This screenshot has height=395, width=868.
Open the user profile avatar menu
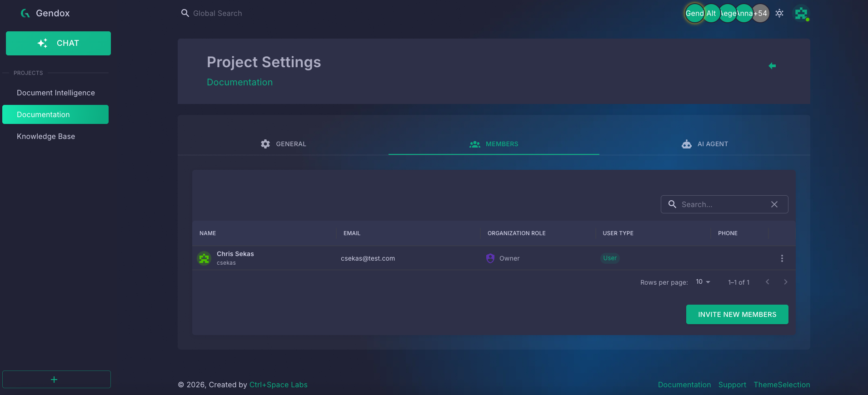tap(801, 13)
